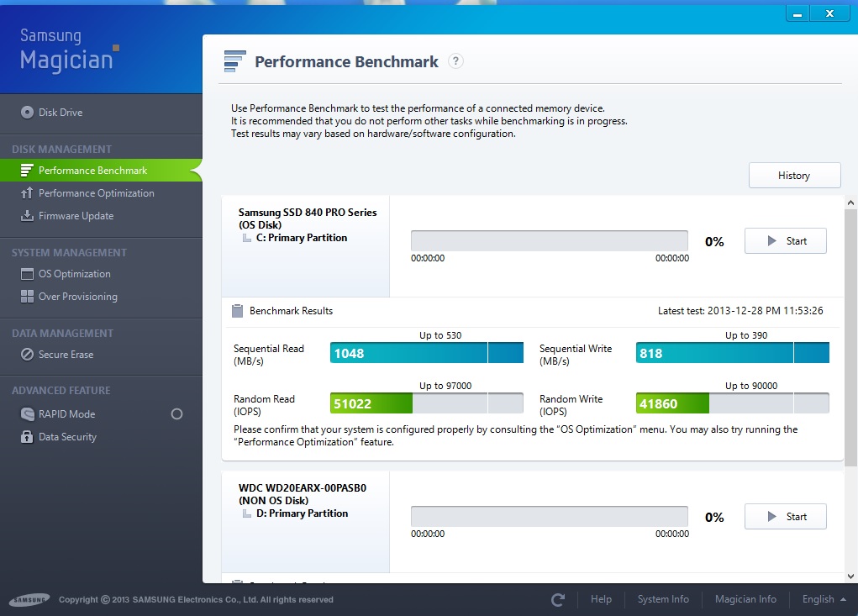
Task: Click the Performance Optimization arrow icon
Action: point(26,193)
